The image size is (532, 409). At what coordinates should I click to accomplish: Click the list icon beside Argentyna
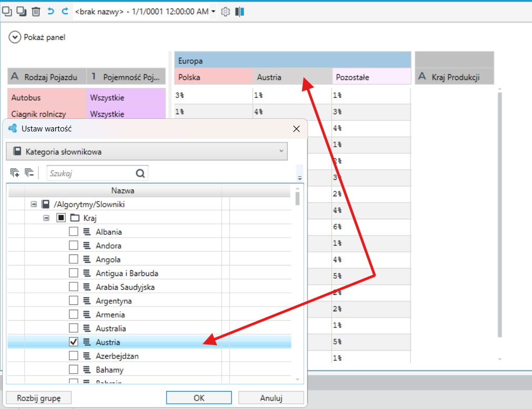87,300
